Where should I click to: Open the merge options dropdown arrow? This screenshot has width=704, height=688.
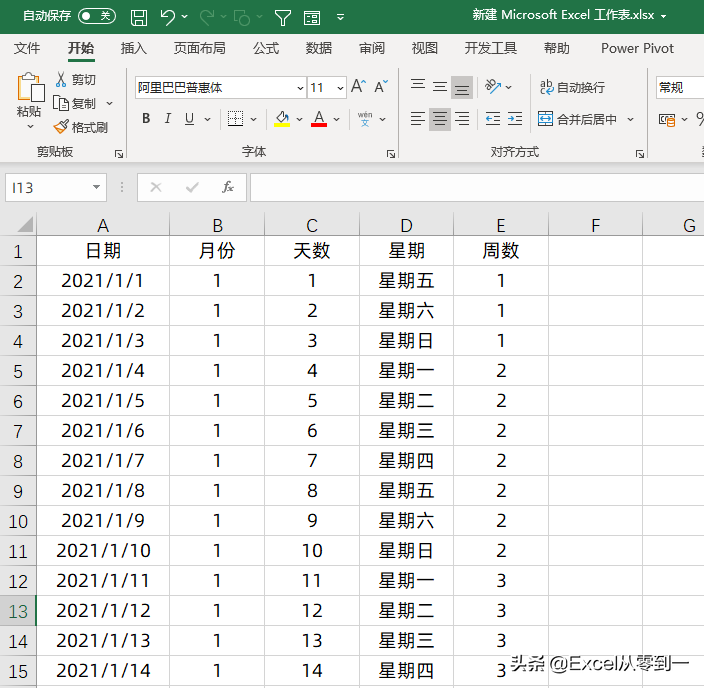(x=630, y=119)
